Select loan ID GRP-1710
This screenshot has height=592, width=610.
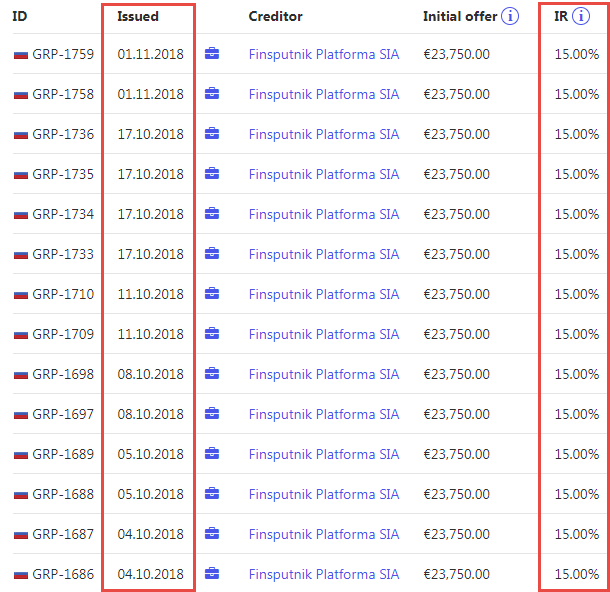click(63, 294)
